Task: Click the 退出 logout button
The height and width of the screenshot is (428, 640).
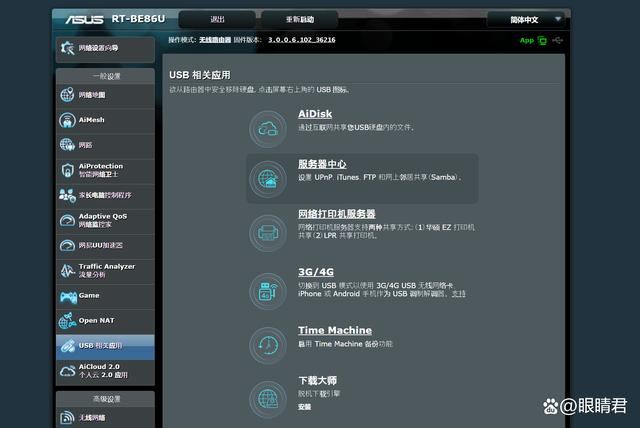Action: 218,19
